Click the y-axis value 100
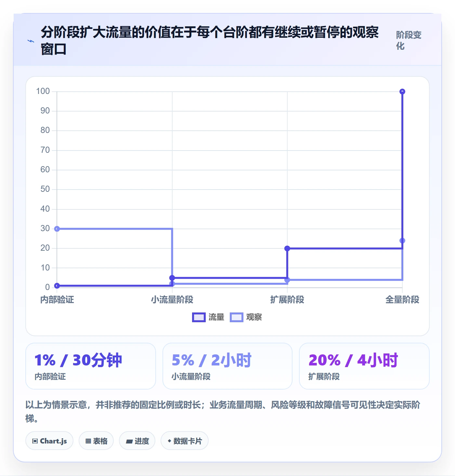This screenshot has width=455, height=476. coord(43,91)
